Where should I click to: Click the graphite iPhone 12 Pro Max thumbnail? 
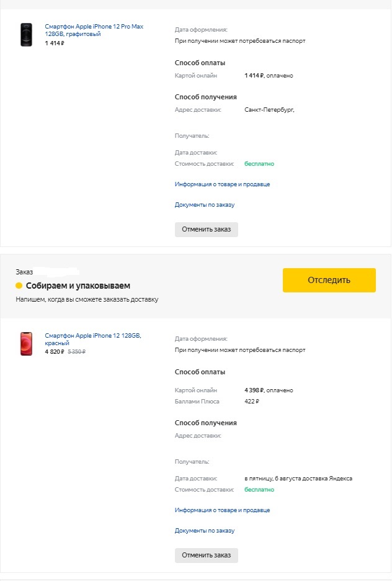point(26,35)
